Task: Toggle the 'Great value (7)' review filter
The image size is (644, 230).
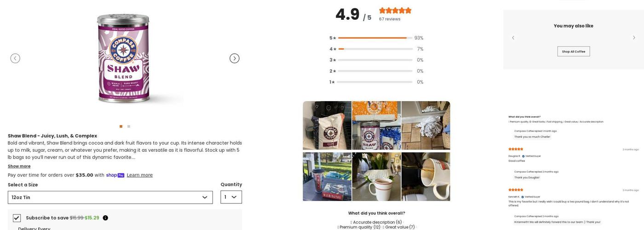Action: coord(400,227)
